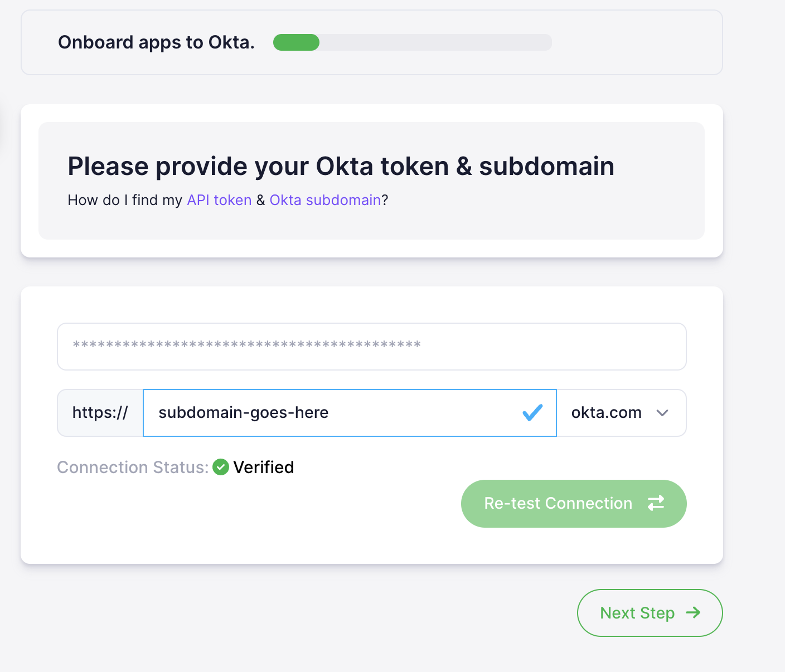Click the green filled part of progress bar
This screenshot has width=785, height=672.
[x=296, y=42]
